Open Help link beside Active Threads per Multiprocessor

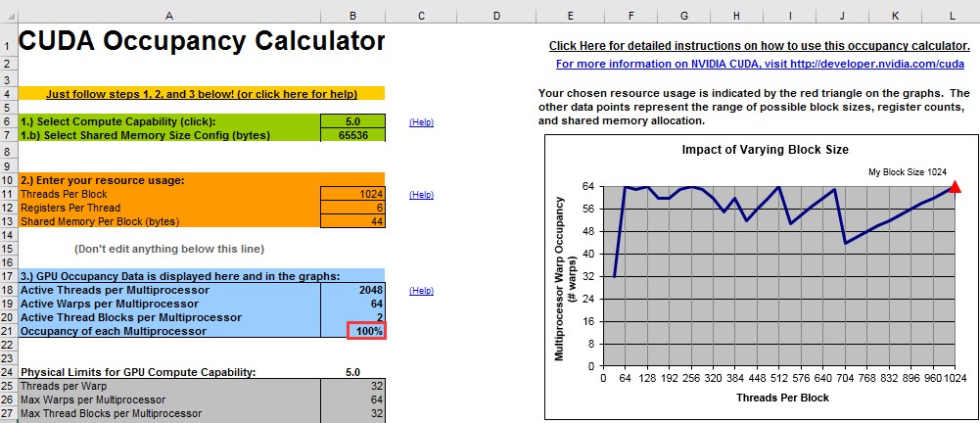(x=421, y=291)
